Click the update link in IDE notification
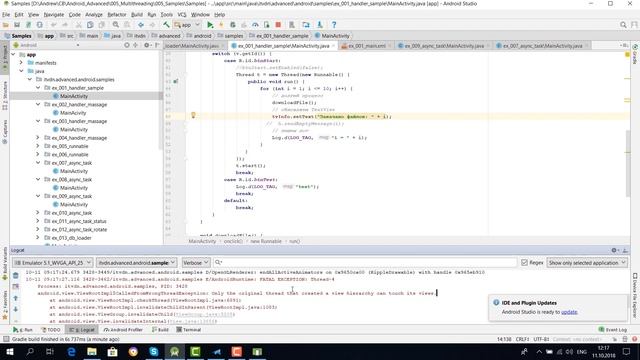This screenshot has width=640, height=360. tap(569, 312)
